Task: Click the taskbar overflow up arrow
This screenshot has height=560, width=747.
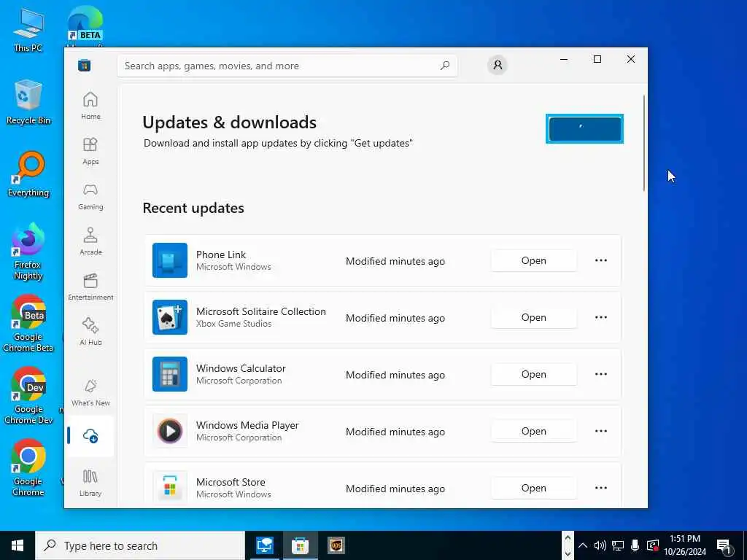Action: [568, 538]
